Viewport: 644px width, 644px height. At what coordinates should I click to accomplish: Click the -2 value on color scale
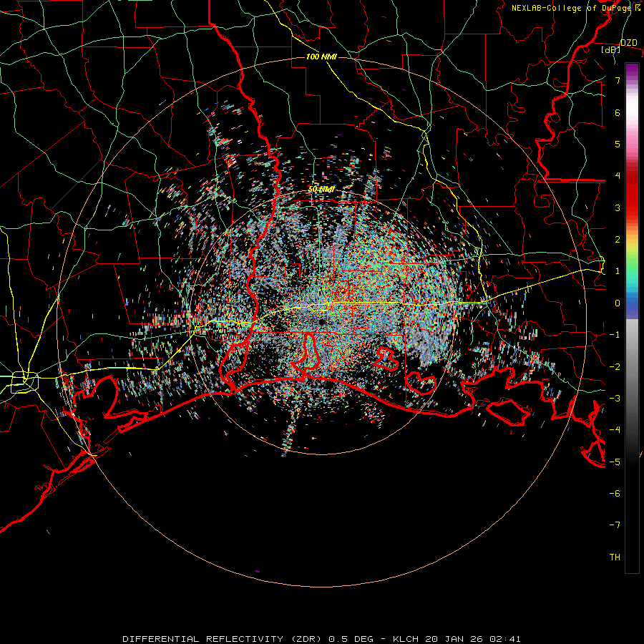point(615,366)
